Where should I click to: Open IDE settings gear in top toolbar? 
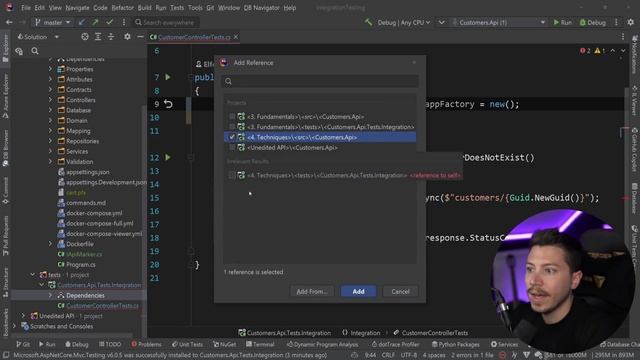pos(630,22)
